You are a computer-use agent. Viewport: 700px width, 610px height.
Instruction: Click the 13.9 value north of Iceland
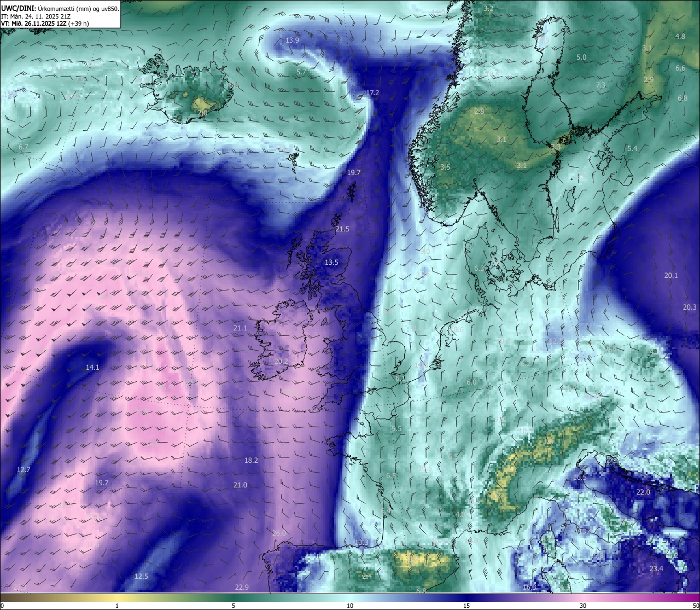[292, 40]
